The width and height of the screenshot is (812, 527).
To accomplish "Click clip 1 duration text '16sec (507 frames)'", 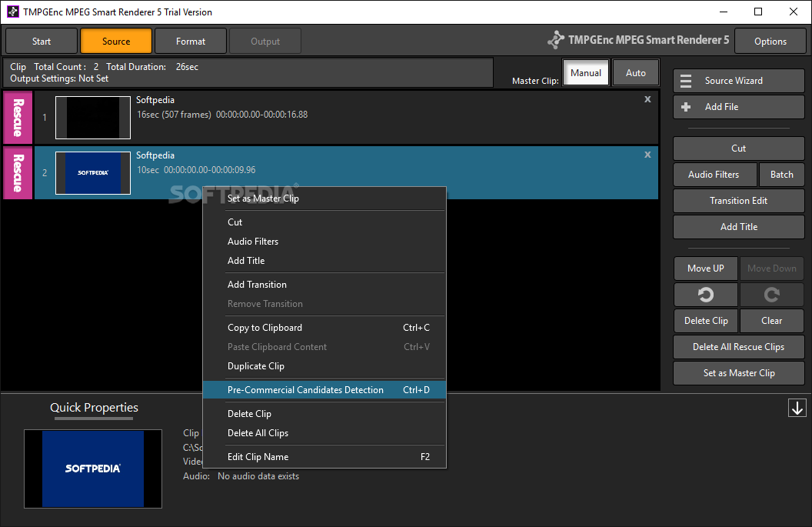I will coord(174,115).
